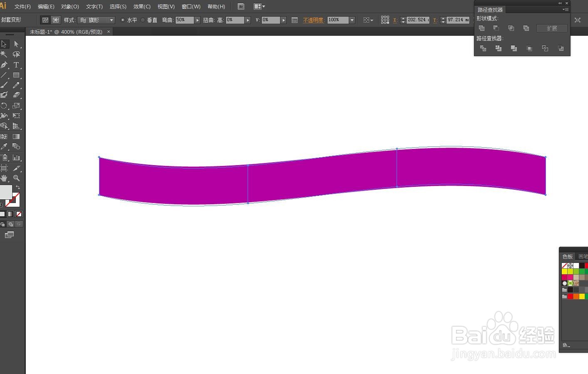Select the Free Transform tool
Image resolution: width=588 pixels, height=374 pixels.
coord(16,116)
